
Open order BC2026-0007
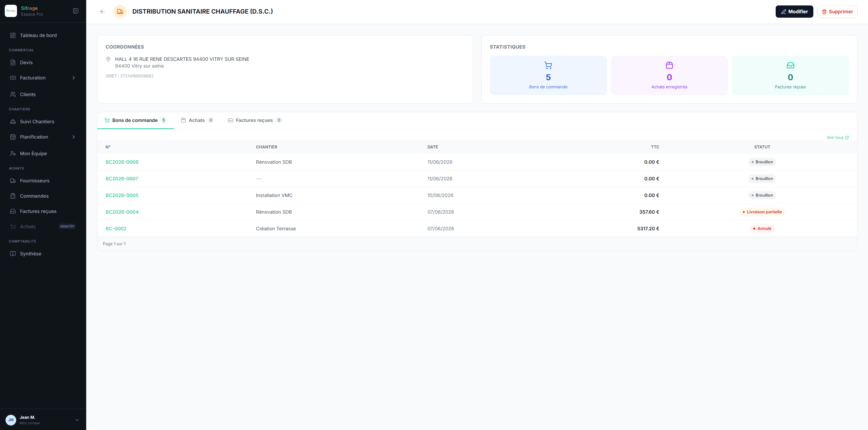click(122, 179)
